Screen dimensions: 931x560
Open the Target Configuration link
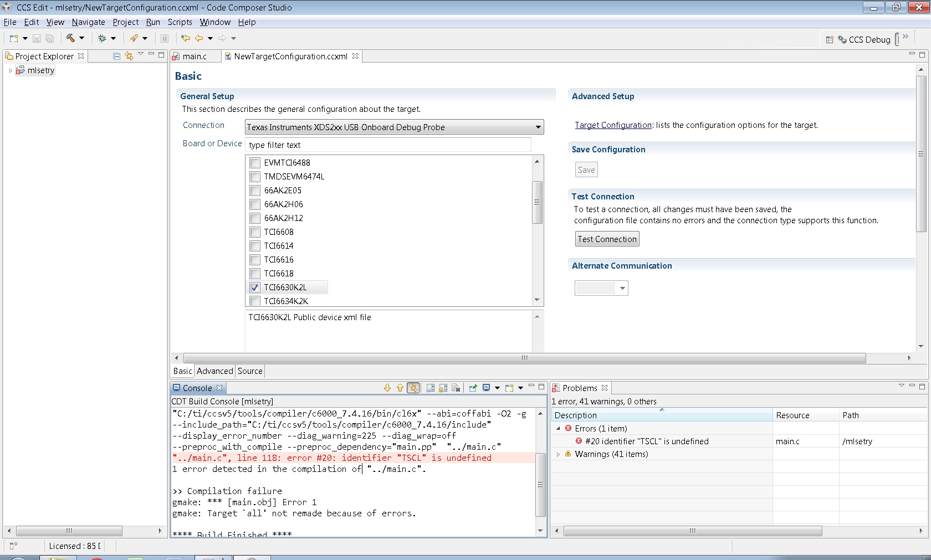pyautogui.click(x=613, y=125)
